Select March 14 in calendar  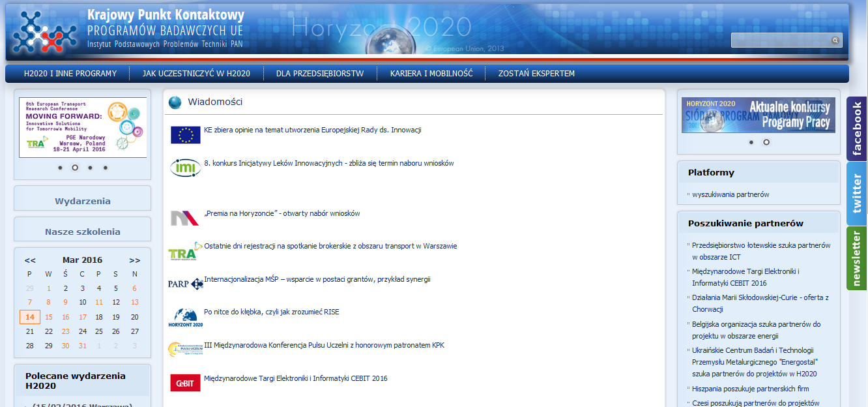[30, 317]
